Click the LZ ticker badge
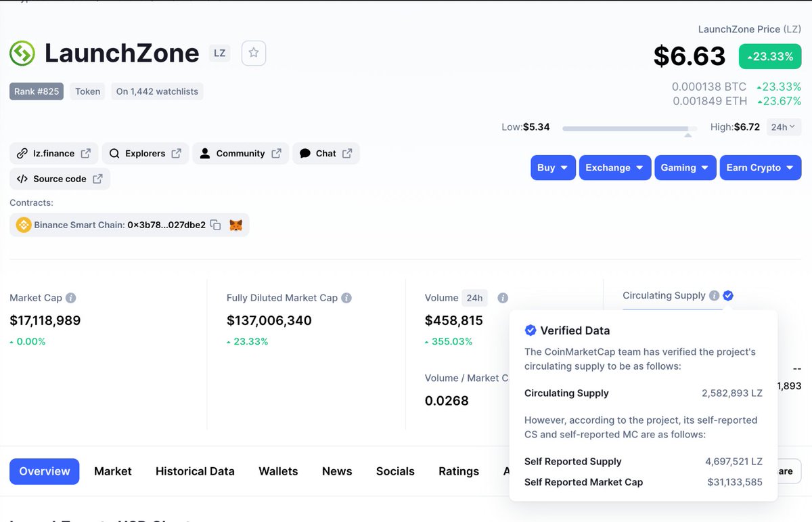Image resolution: width=812 pixels, height=522 pixels. pyautogui.click(x=219, y=53)
